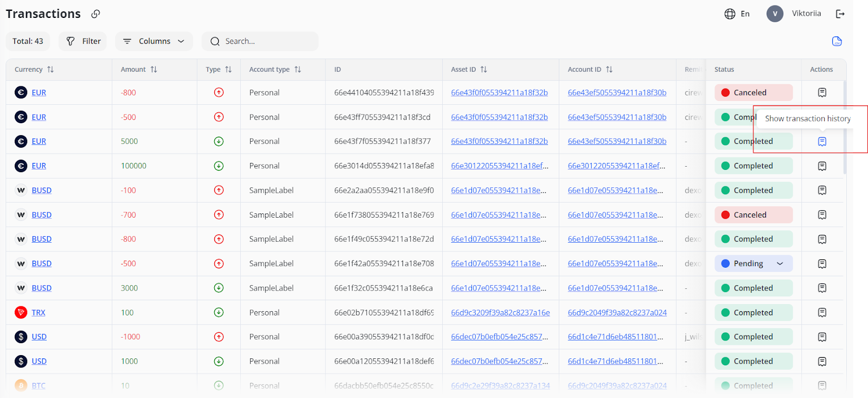868x398 pixels.
Task: Open the Filter menu
Action: 84,41
